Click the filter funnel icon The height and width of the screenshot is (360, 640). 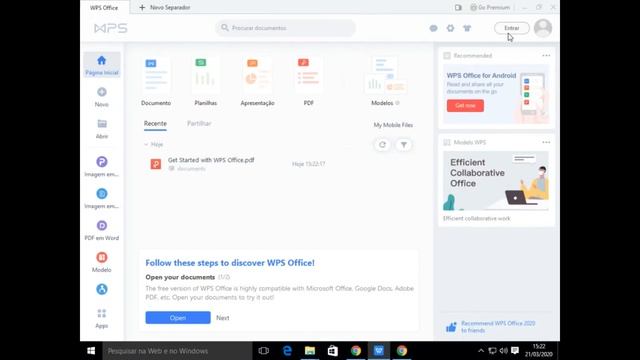click(x=404, y=144)
